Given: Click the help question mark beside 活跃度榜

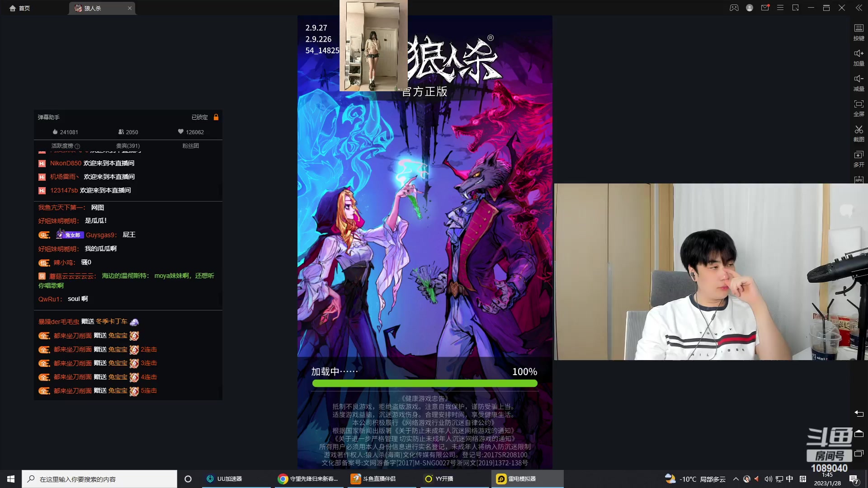Looking at the screenshot, I should [77, 146].
